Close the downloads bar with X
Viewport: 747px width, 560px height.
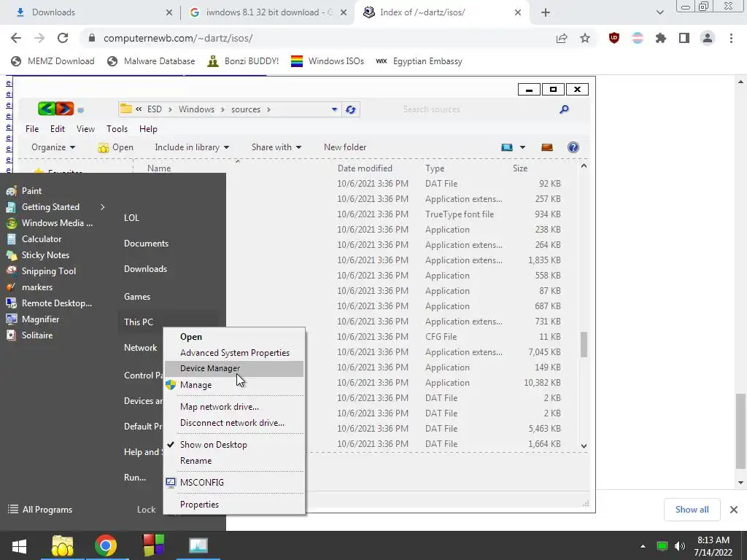pyautogui.click(x=734, y=510)
